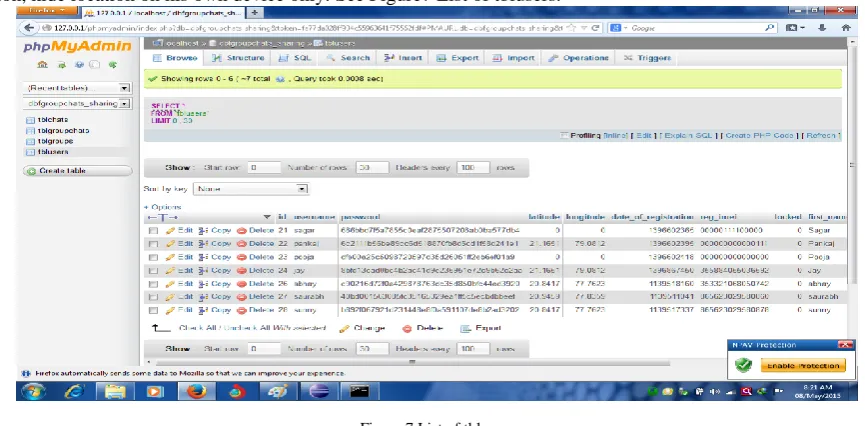Open the media player taskbar icon

156,391
